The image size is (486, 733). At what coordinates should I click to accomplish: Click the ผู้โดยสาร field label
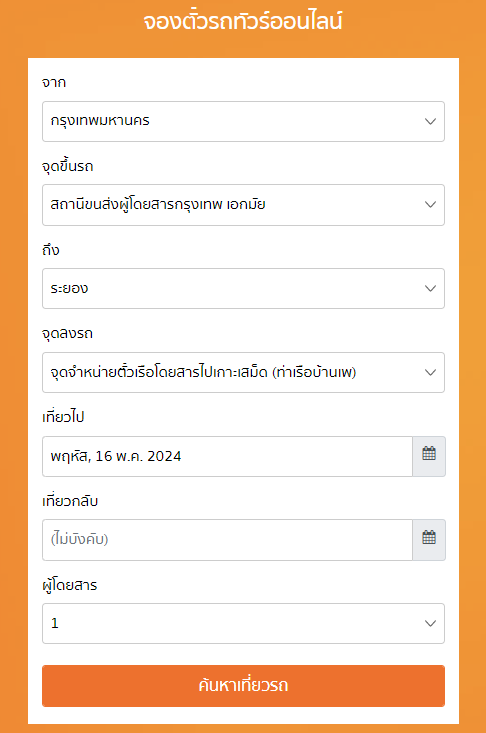click(70, 585)
